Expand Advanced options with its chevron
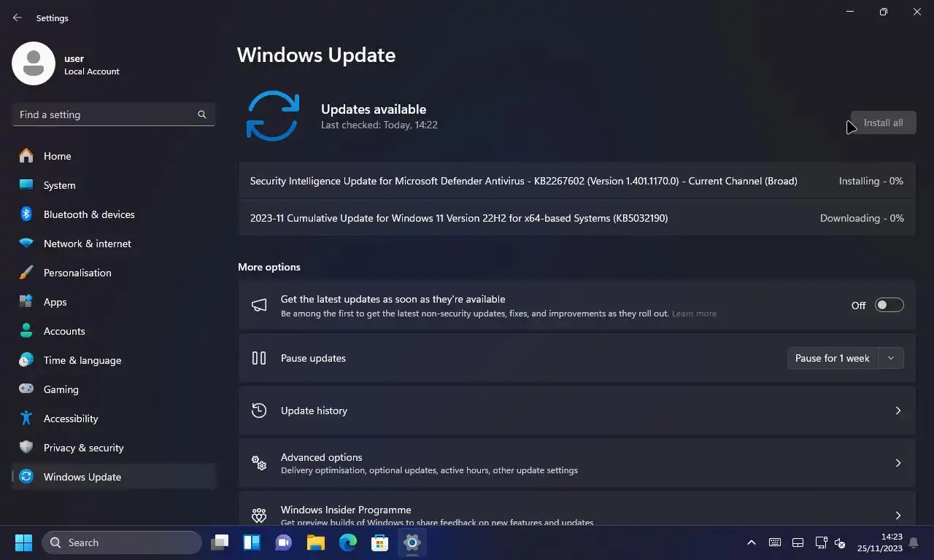The height and width of the screenshot is (560, 934). 898,463
